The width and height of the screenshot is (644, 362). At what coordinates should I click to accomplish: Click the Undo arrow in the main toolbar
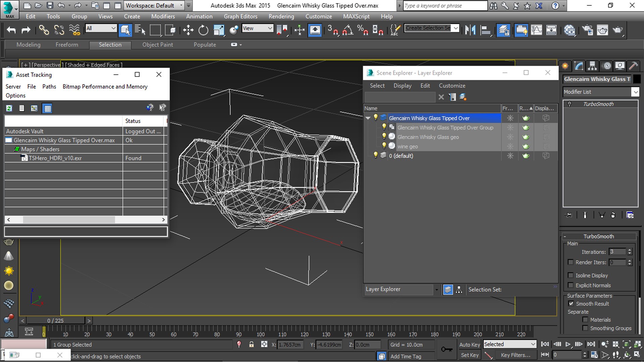click(11, 30)
